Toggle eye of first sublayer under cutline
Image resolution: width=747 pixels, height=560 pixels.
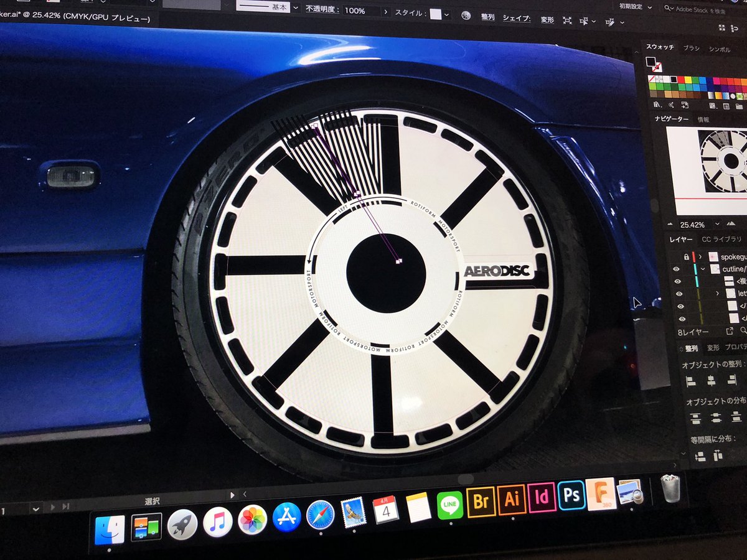pyautogui.click(x=678, y=281)
